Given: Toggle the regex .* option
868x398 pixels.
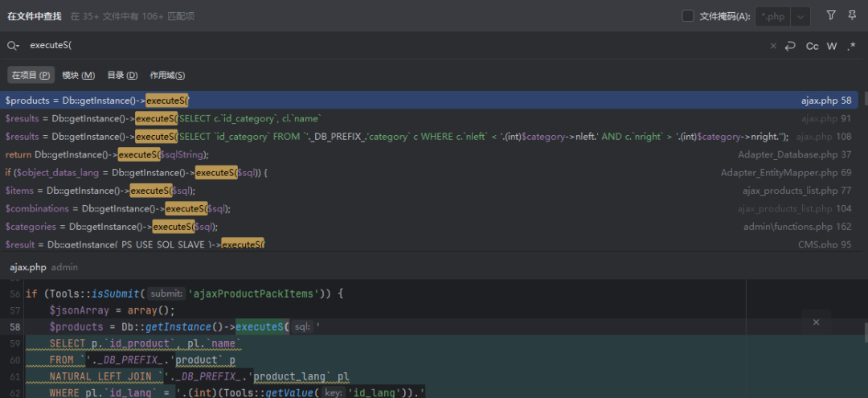Looking at the screenshot, I should click(851, 46).
